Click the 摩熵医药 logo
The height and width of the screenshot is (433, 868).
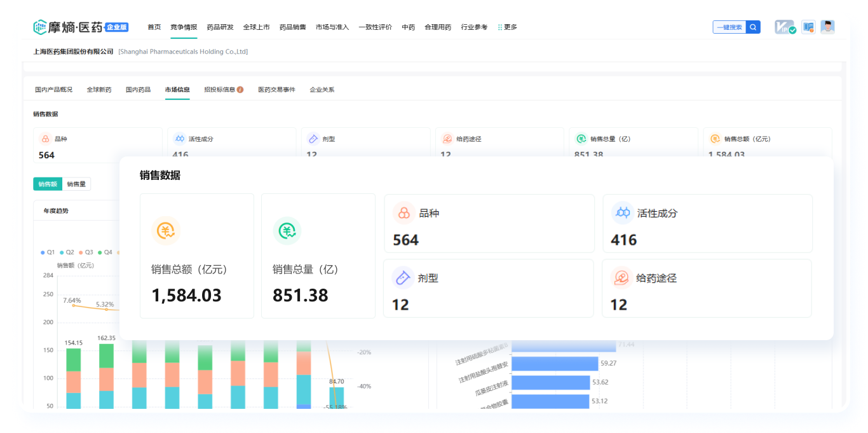pyautogui.click(x=68, y=27)
